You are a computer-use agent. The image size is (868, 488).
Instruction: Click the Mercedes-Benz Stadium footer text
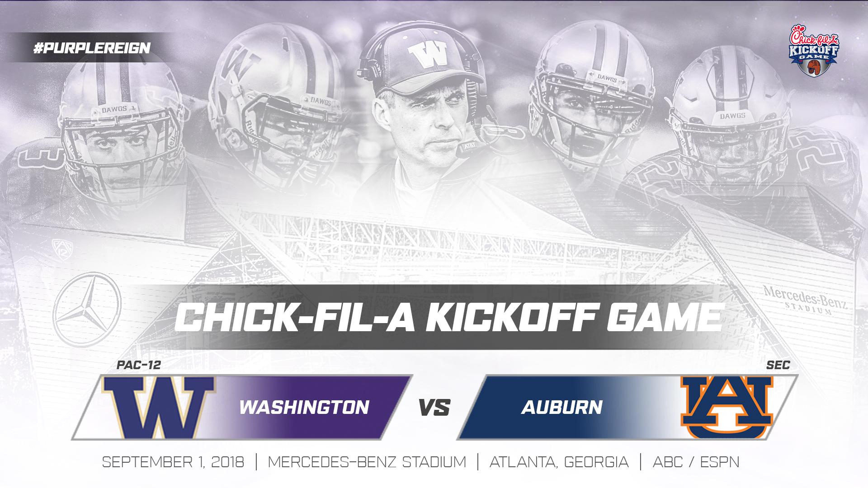point(367,462)
